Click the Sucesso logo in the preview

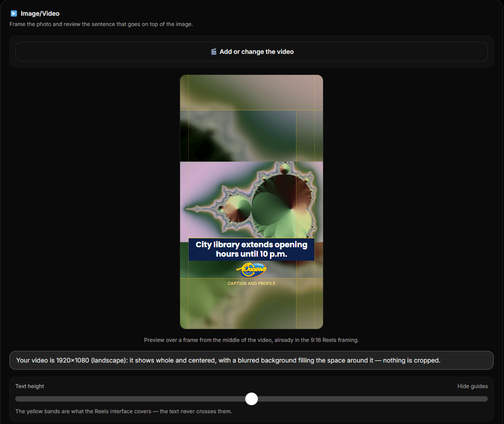(252, 270)
